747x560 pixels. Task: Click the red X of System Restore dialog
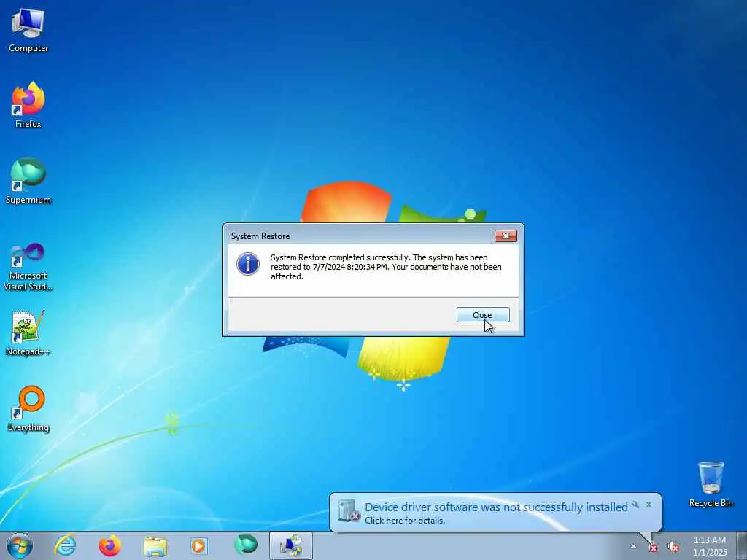(506, 236)
